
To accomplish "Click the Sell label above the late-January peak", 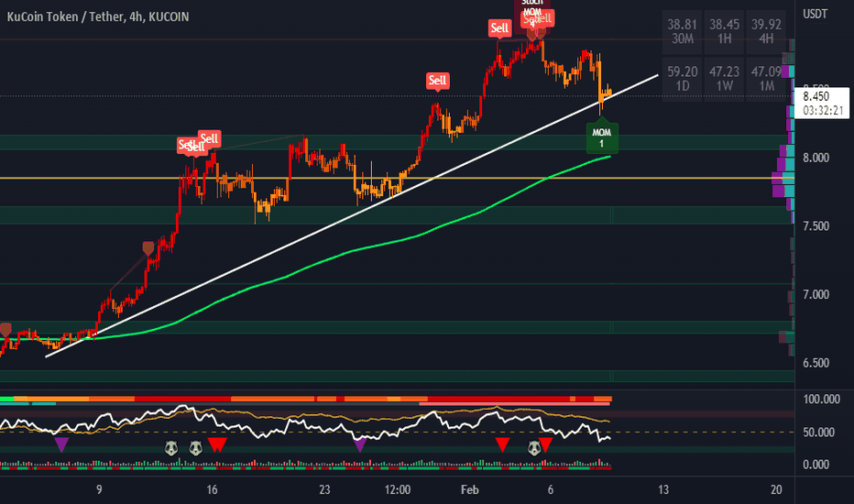I will [437, 81].
